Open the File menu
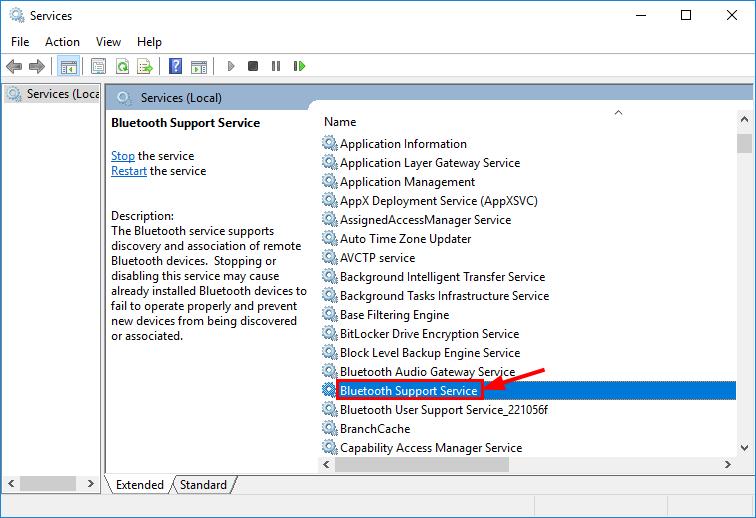This screenshot has width=756, height=518. coord(20,42)
